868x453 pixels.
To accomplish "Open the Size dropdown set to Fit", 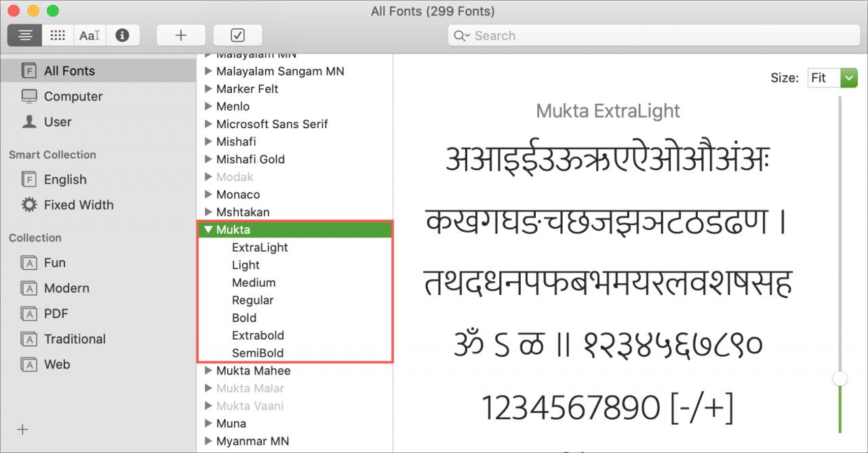I will (833, 78).
